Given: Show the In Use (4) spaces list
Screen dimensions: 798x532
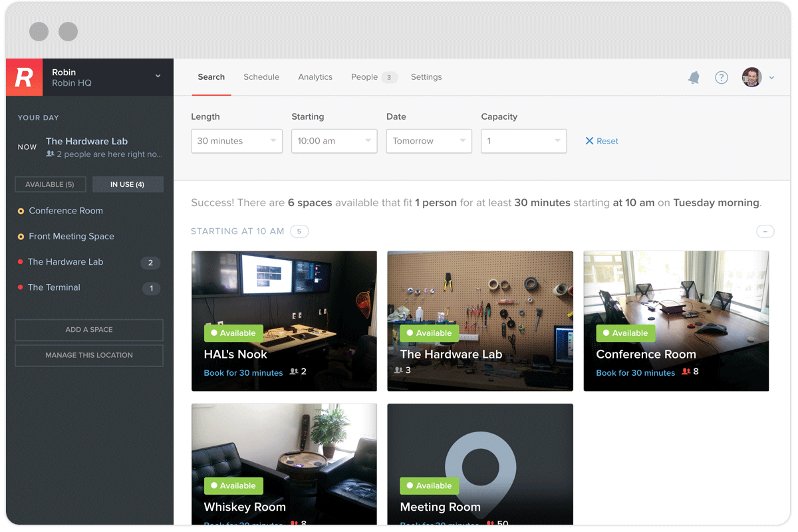Looking at the screenshot, I should pyautogui.click(x=128, y=184).
